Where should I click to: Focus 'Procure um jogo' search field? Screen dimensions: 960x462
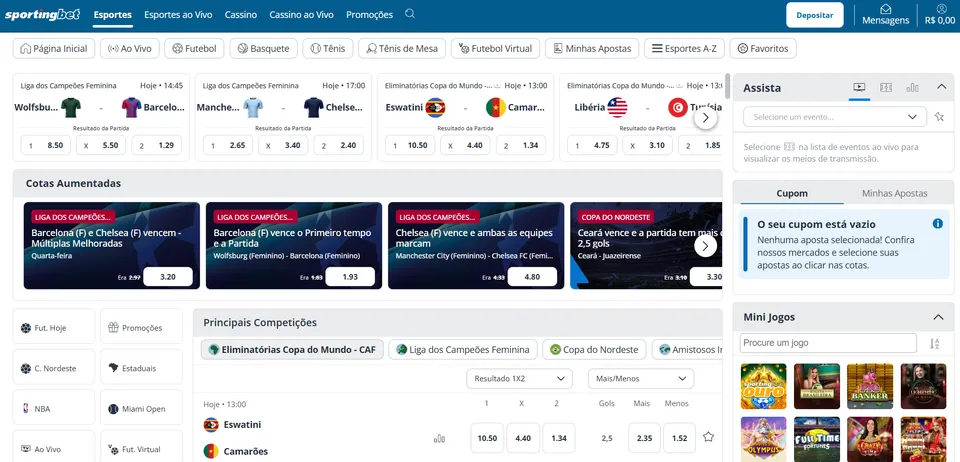(x=828, y=343)
